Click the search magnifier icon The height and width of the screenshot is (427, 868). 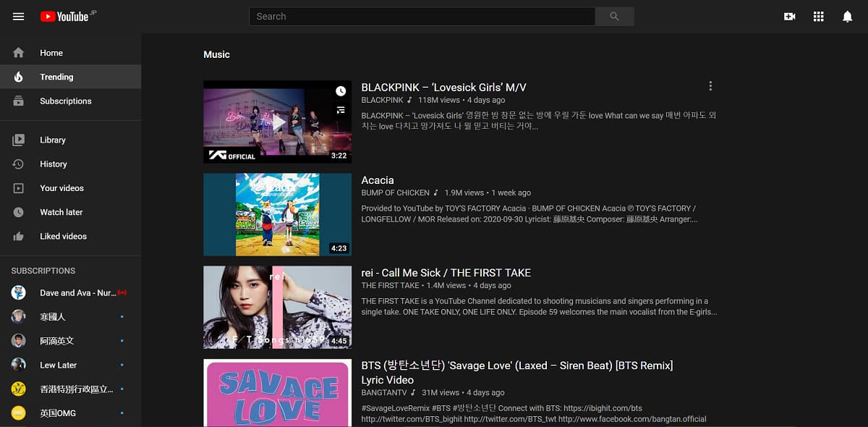614,16
